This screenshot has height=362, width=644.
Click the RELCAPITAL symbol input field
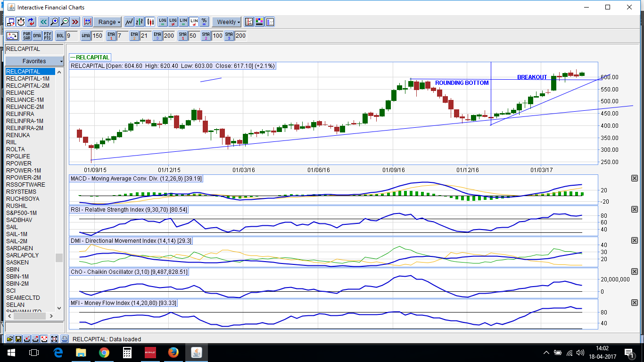34,49
